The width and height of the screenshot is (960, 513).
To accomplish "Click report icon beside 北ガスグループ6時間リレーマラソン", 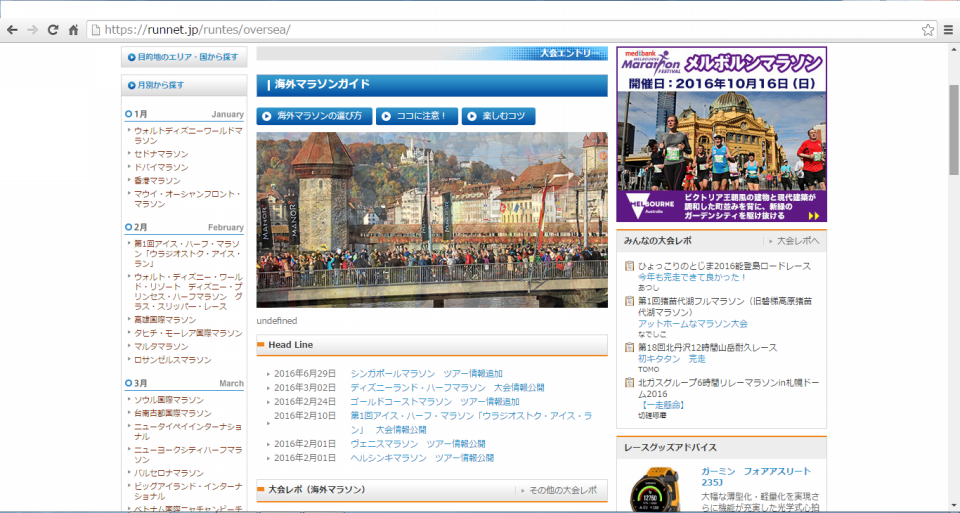I will click(629, 382).
